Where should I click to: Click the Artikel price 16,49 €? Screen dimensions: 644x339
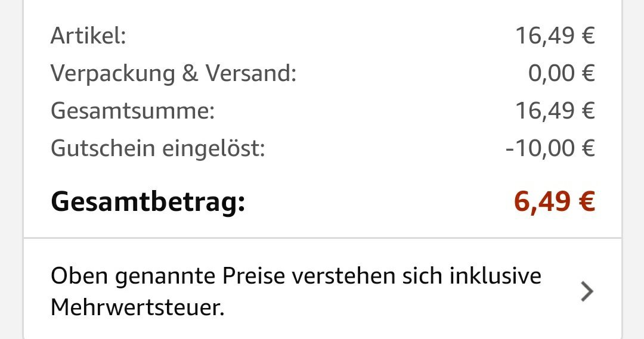point(555,36)
